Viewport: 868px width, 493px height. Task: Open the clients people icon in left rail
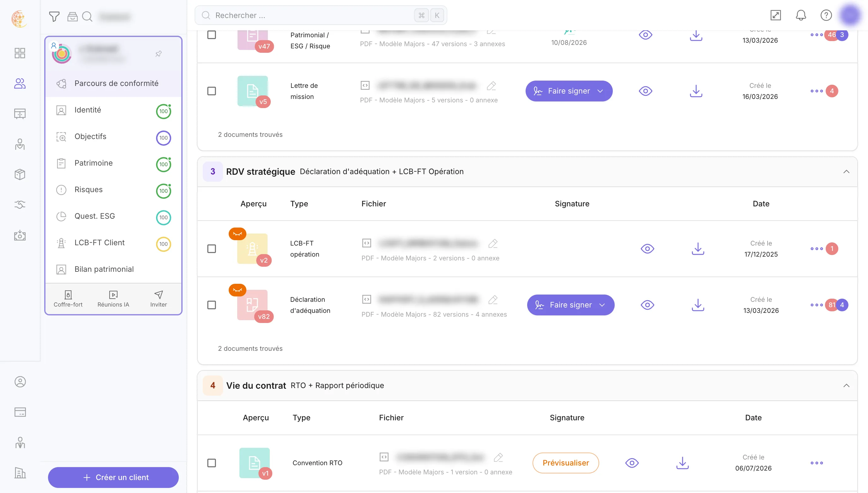click(20, 83)
